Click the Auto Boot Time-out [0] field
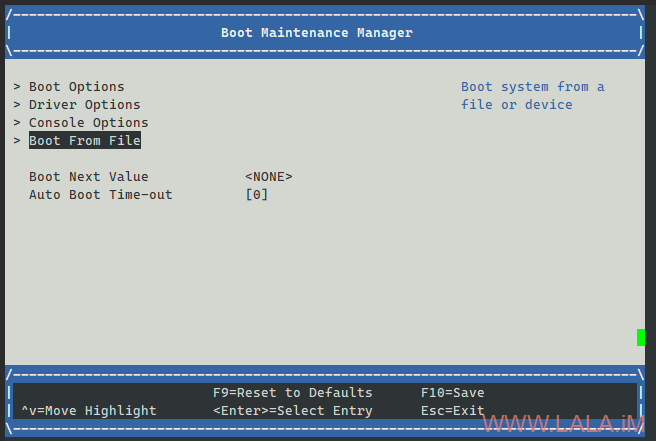The height and width of the screenshot is (441, 656). click(256, 195)
